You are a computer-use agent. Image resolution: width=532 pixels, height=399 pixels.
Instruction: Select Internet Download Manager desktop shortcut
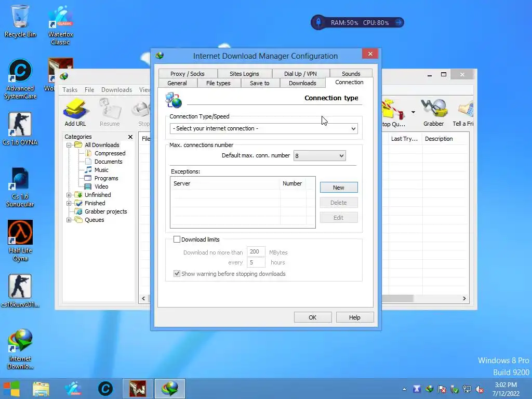pos(20,349)
